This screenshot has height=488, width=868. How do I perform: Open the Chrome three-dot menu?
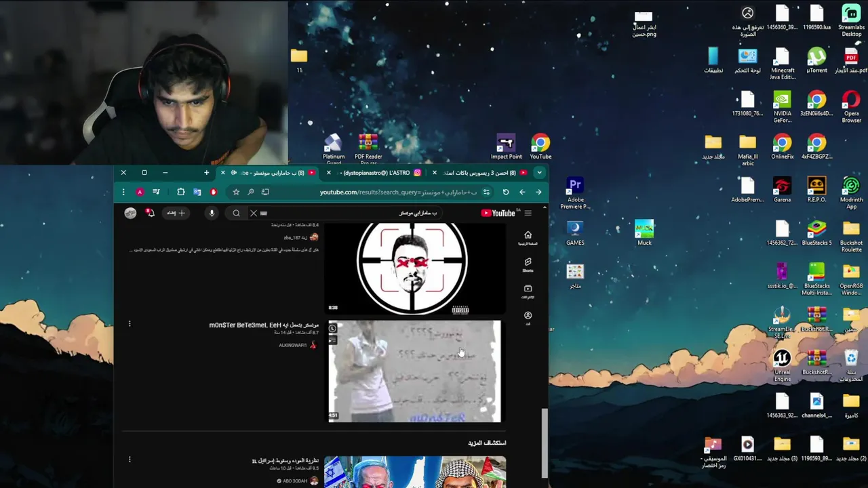[x=123, y=192]
